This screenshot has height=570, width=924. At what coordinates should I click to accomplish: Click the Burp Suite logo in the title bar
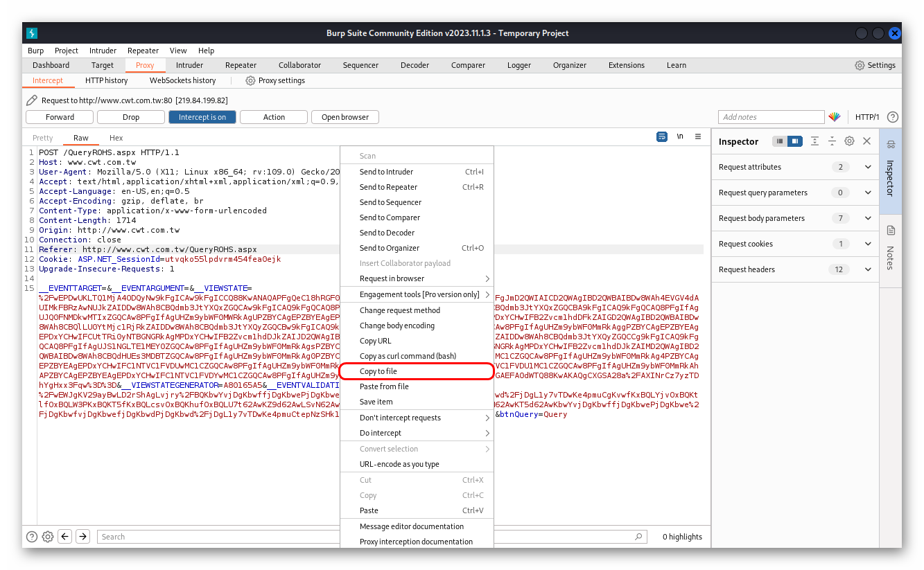pyautogui.click(x=32, y=33)
